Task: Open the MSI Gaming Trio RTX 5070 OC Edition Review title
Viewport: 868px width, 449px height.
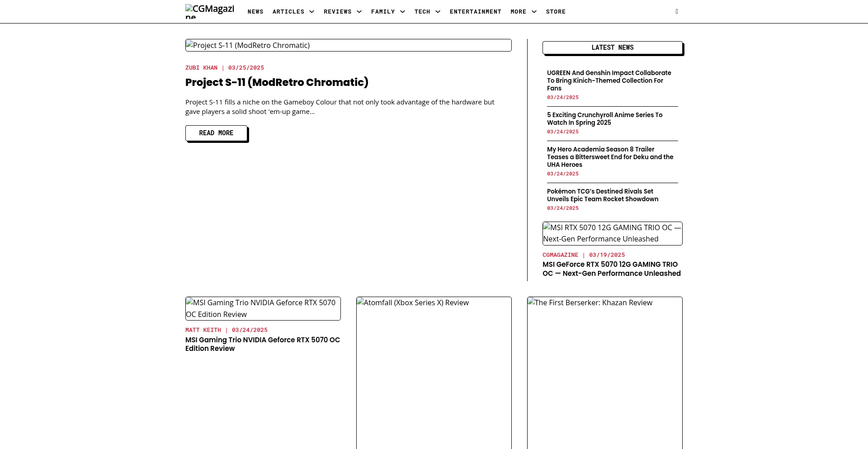Action: [x=263, y=344]
